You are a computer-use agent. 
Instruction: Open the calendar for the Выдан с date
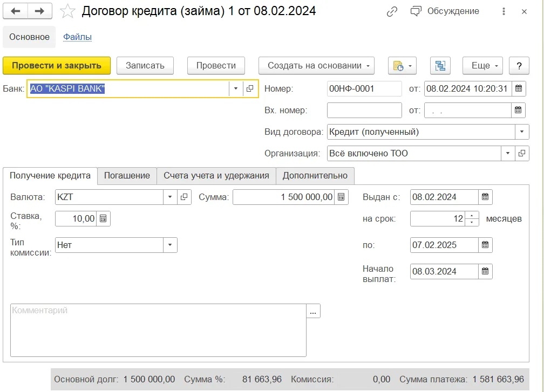485,197
